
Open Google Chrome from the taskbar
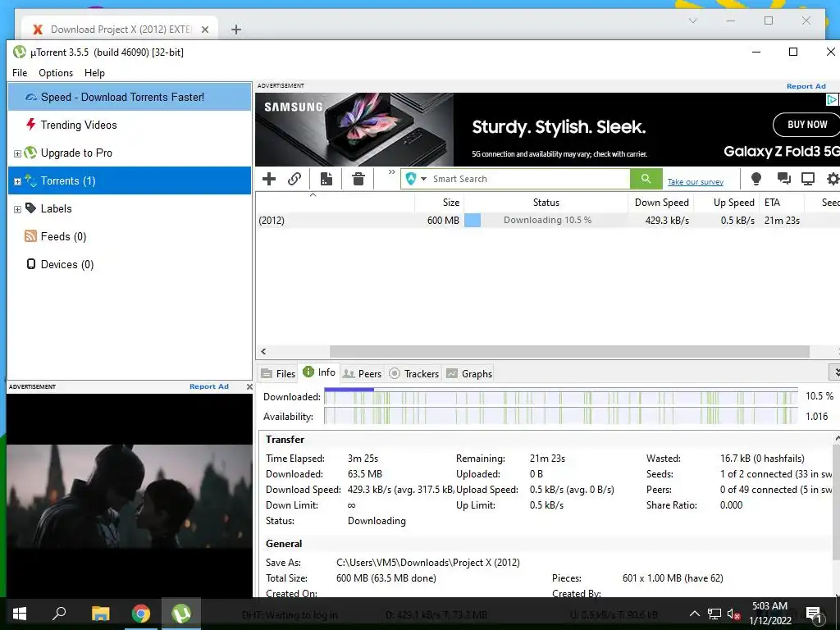[141, 614]
